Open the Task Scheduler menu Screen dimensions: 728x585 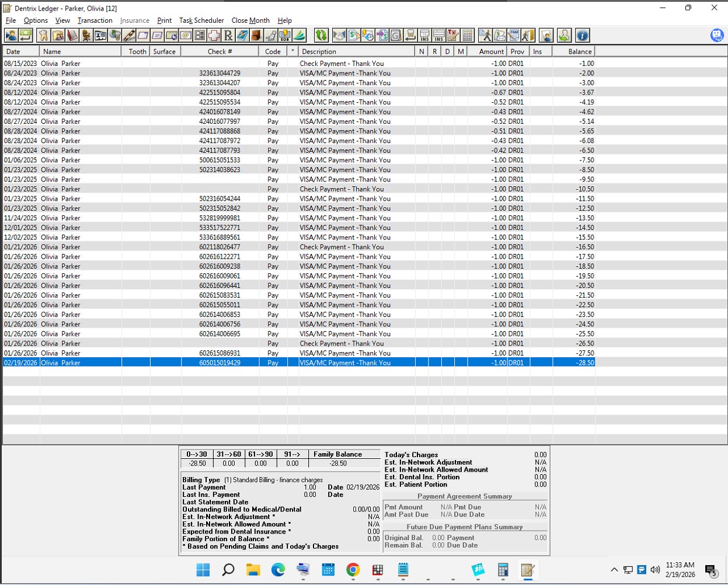click(x=201, y=20)
